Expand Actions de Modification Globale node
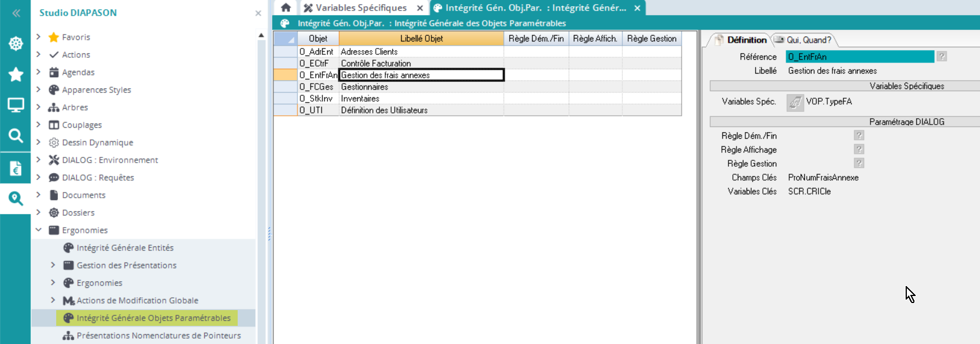980x344 pixels. point(53,300)
